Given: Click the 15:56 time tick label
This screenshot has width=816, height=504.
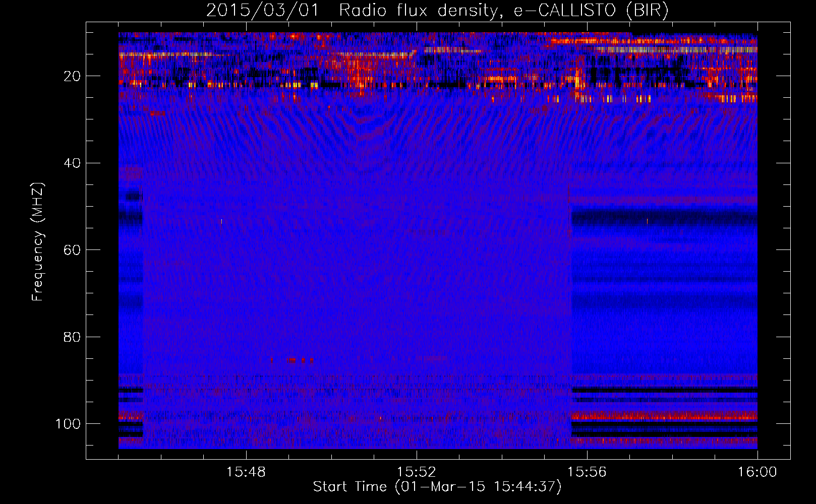Looking at the screenshot, I should pyautogui.click(x=587, y=472).
